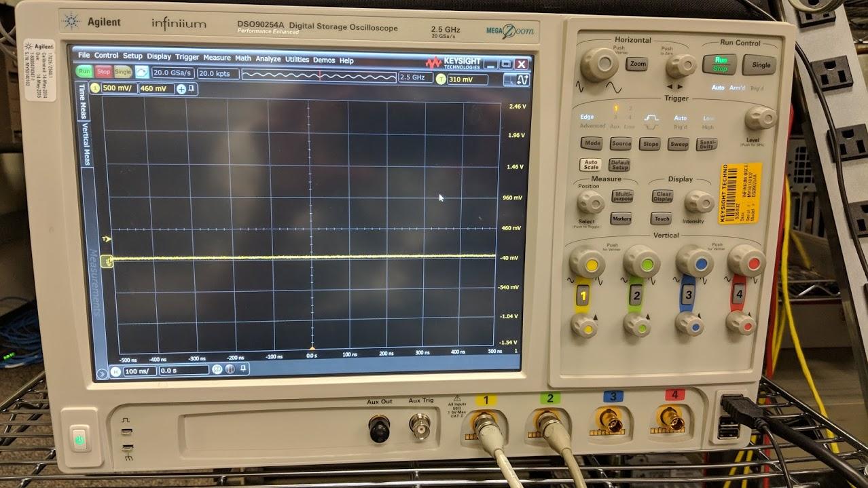Screen dimensions: 868x488
Task: Click the on-screen Single acquisition button
Action: point(123,72)
